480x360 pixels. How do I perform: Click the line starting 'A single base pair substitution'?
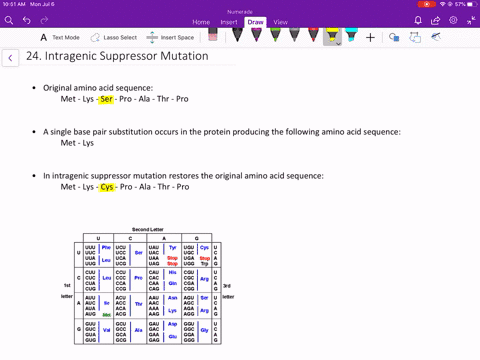click(x=222, y=132)
